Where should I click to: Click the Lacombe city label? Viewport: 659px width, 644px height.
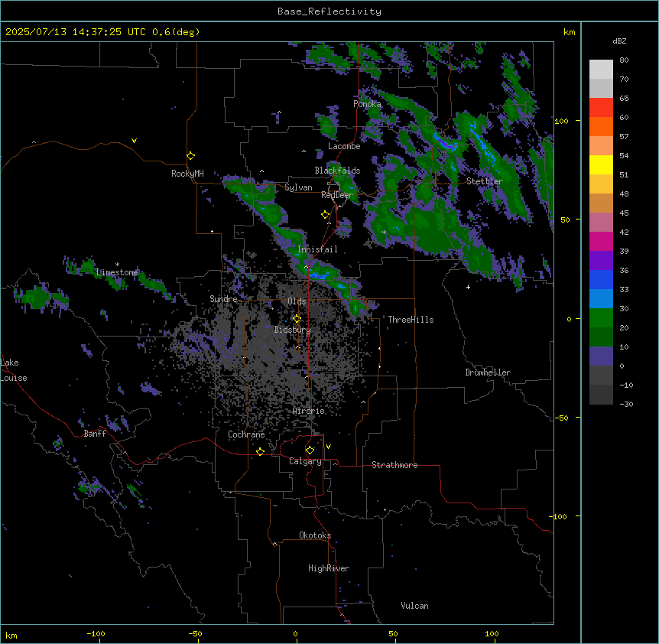(x=344, y=146)
